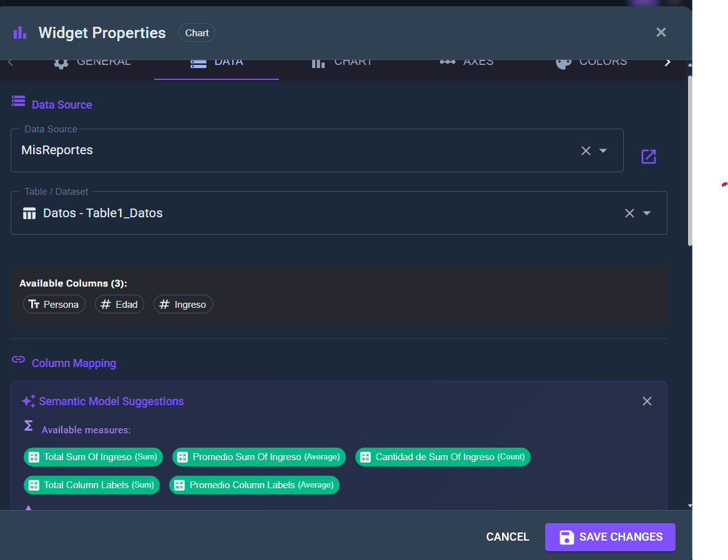
Task: Open the dataset in a new window icon
Action: pyautogui.click(x=648, y=157)
